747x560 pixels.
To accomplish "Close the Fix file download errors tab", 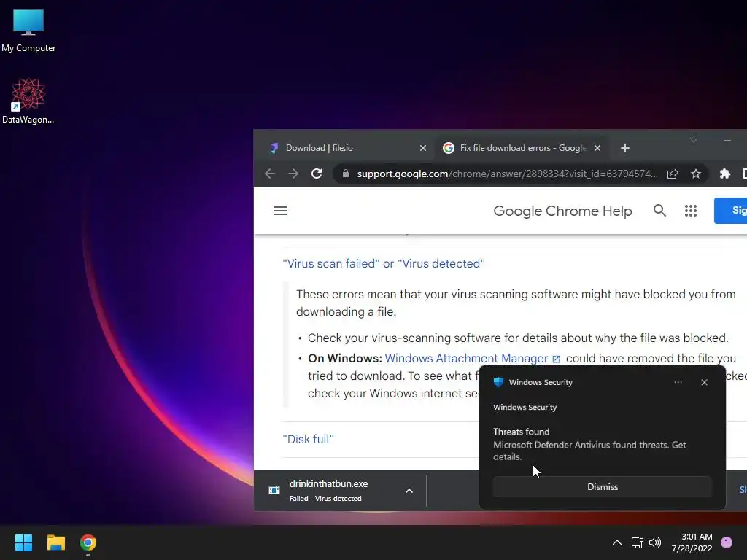I will tap(597, 148).
